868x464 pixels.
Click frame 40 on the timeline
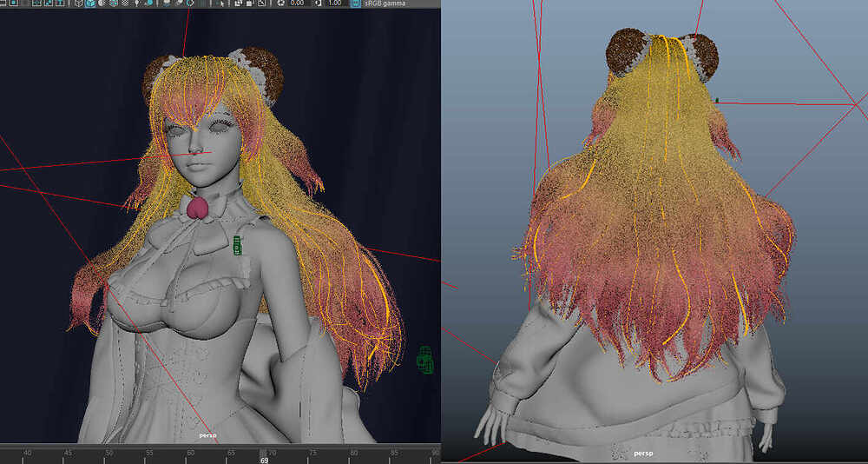pyautogui.click(x=28, y=453)
